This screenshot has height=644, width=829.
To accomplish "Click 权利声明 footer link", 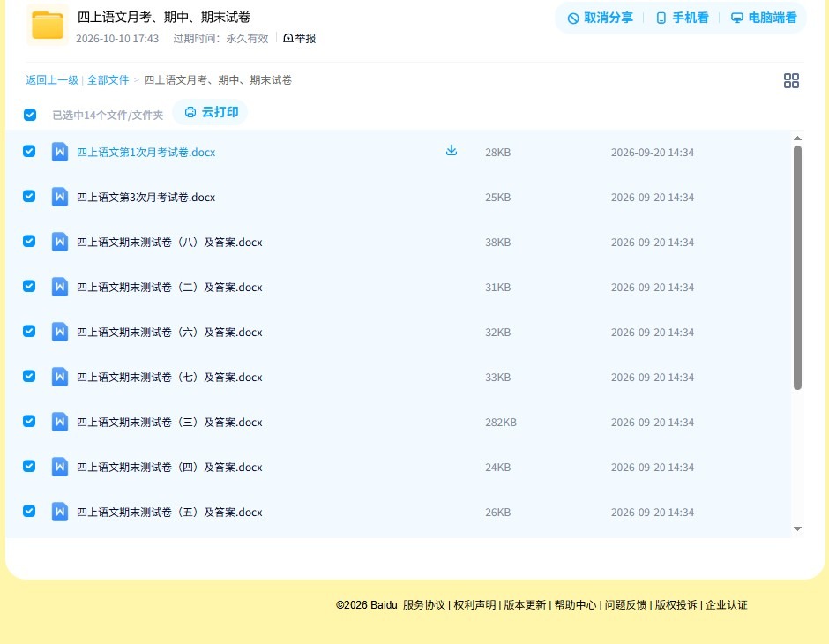I will [x=474, y=605].
